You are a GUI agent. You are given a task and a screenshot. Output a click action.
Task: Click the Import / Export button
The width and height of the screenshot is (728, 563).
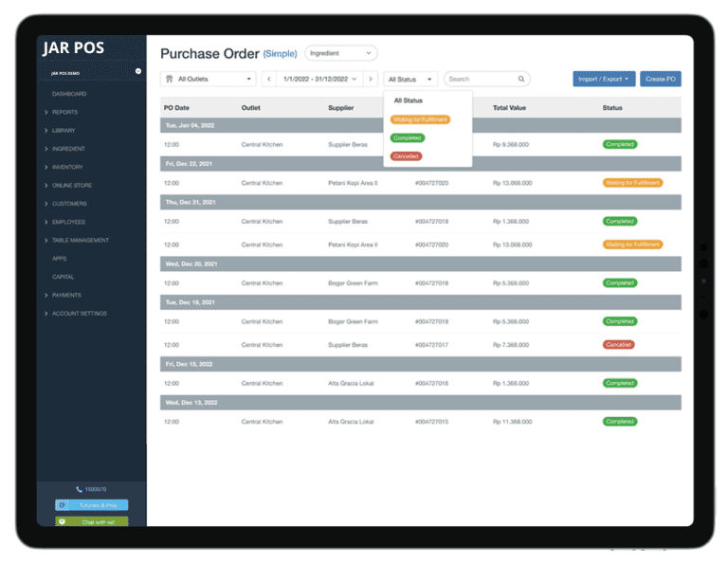tap(604, 80)
